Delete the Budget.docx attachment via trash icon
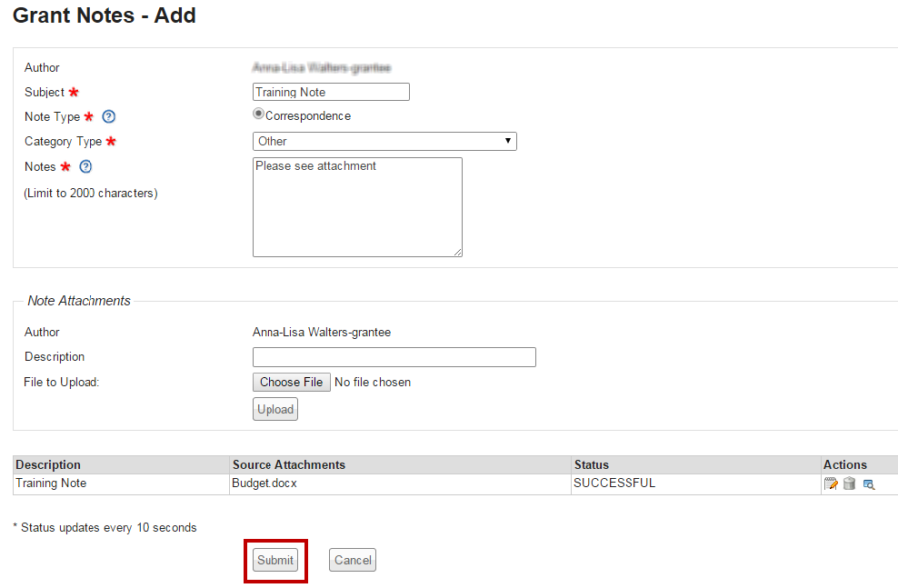Viewport: 898px width, 588px height. [x=849, y=483]
